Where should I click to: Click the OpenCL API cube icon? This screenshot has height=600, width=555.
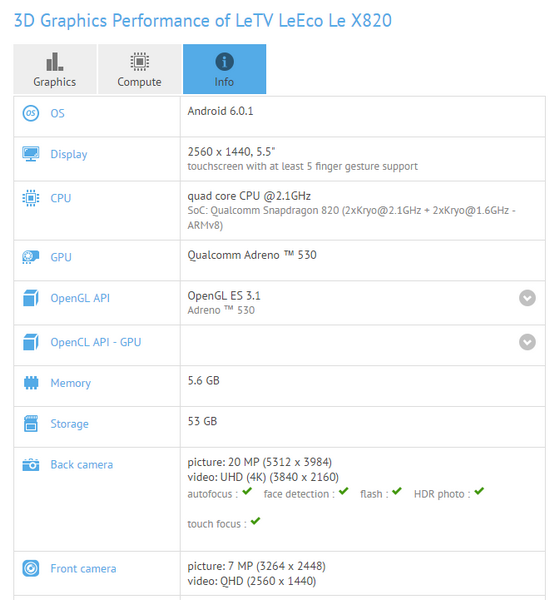[31, 342]
